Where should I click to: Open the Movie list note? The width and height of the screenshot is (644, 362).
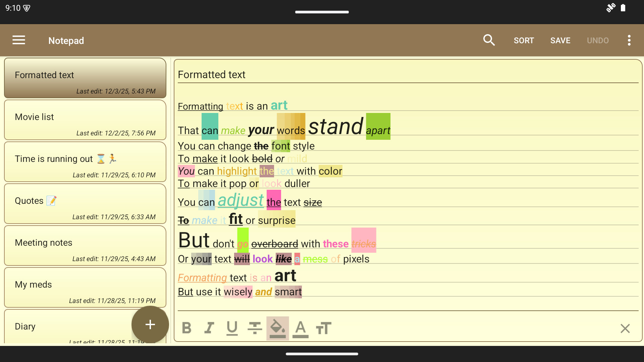click(85, 120)
